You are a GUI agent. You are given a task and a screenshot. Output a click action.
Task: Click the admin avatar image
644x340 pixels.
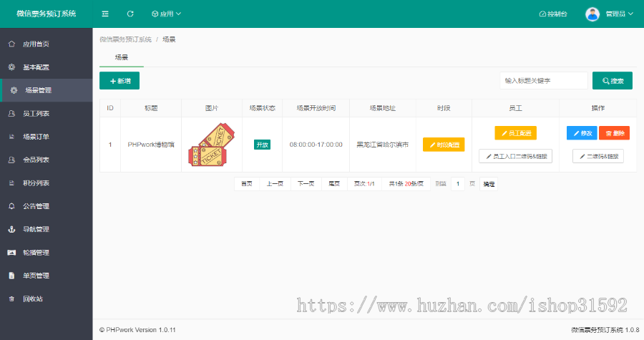[592, 14]
